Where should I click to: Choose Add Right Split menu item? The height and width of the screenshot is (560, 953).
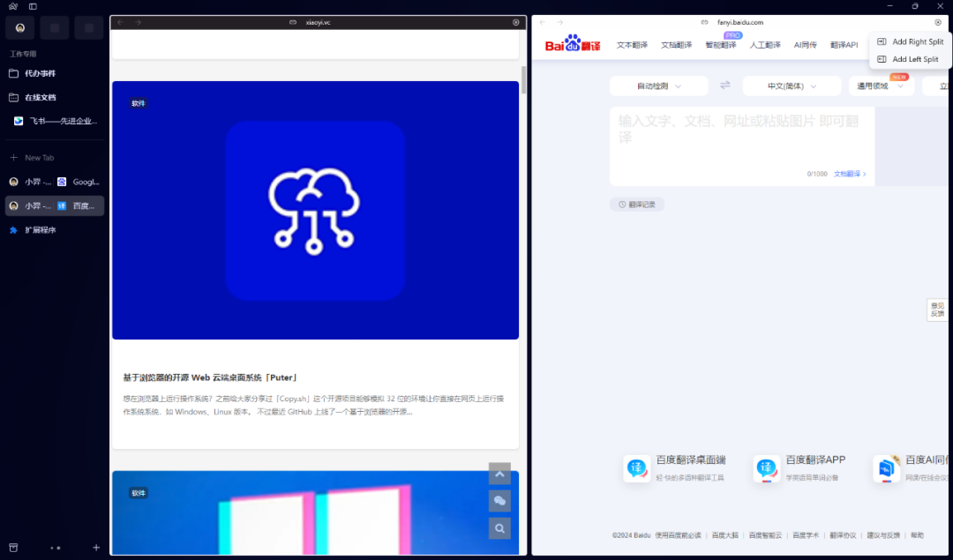(910, 42)
